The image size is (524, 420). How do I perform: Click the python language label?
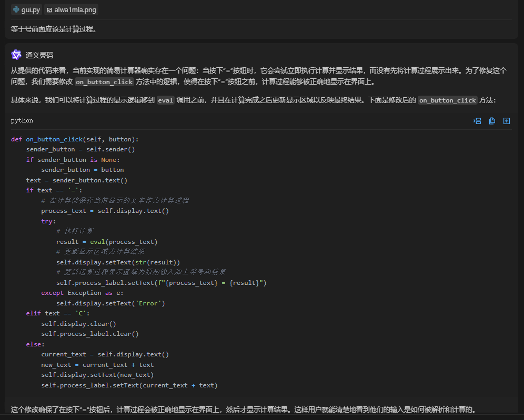[x=22, y=120]
